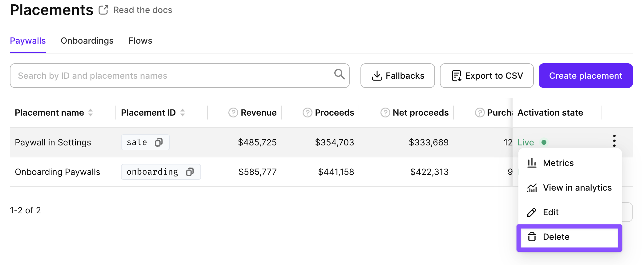Click the external link icon beside Placements
The width and height of the screenshot is (644, 265).
[103, 10]
